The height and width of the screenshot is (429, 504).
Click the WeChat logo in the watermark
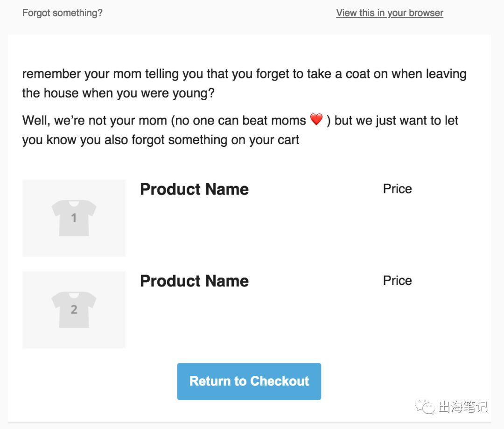[x=425, y=407]
